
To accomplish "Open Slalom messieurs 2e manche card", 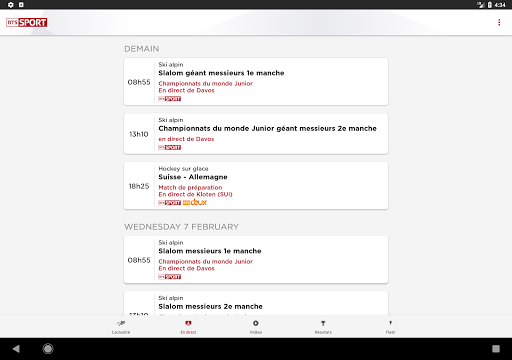I will coord(256,303).
